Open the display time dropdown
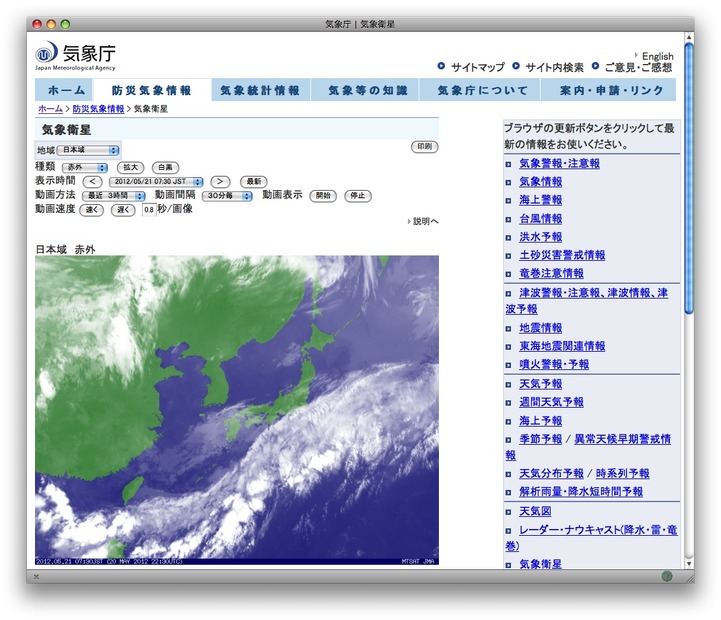This screenshot has height=620, width=721. click(x=157, y=182)
